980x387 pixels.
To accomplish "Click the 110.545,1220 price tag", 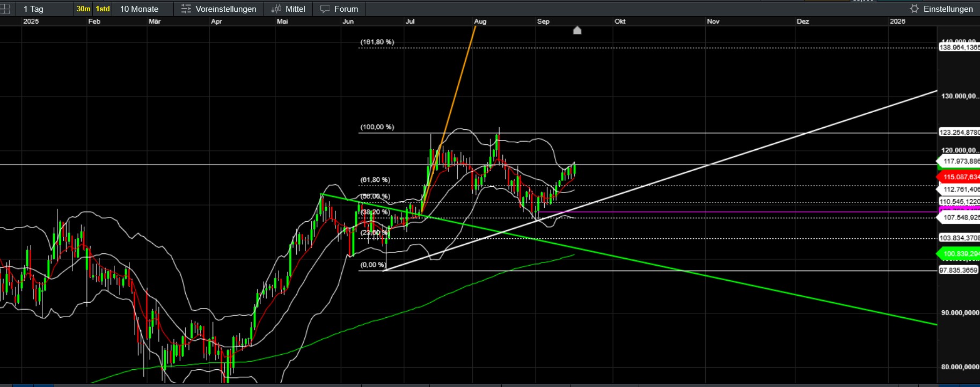I will point(959,202).
